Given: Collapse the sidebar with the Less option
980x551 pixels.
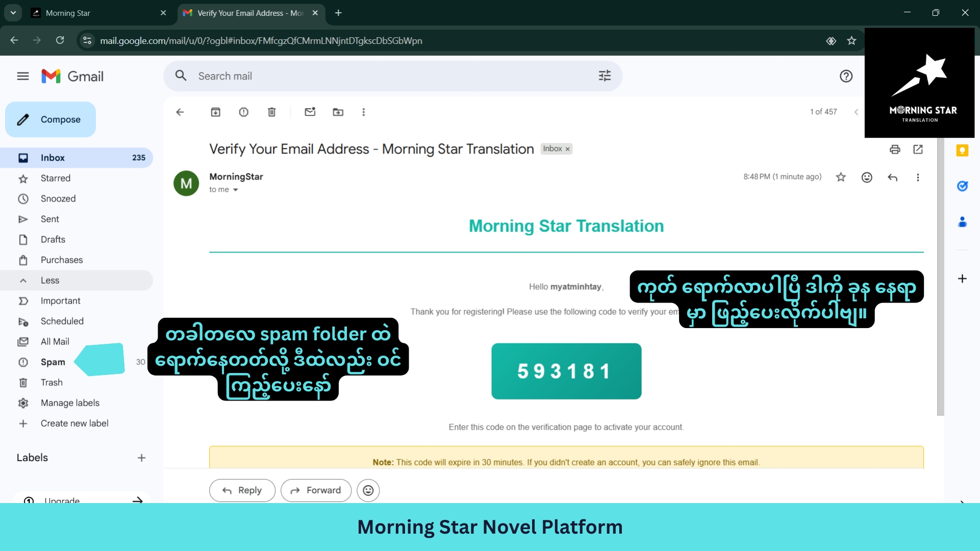Looking at the screenshot, I should click(50, 281).
